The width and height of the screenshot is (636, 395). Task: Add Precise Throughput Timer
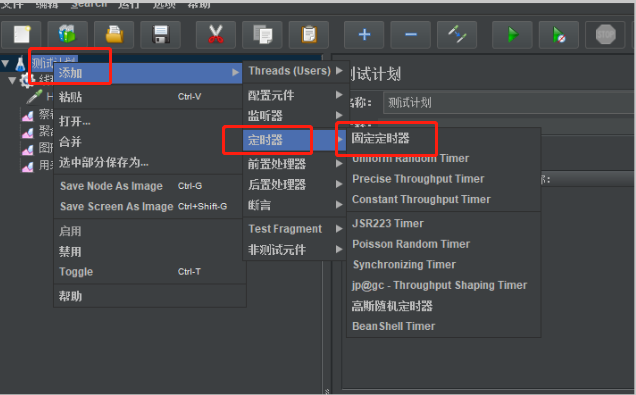click(x=443, y=179)
